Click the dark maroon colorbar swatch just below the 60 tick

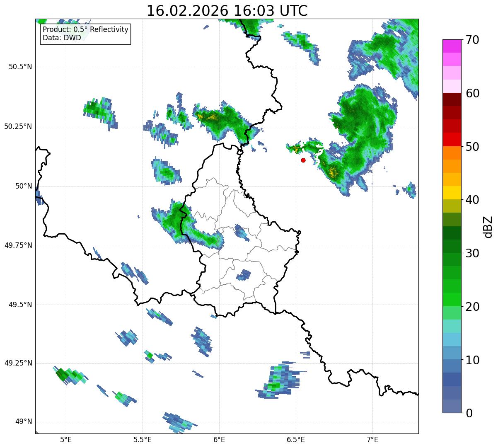click(x=452, y=100)
